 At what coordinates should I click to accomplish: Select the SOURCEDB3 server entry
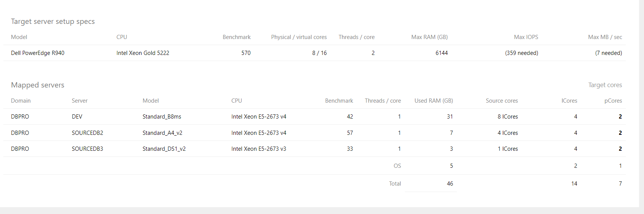click(87, 149)
